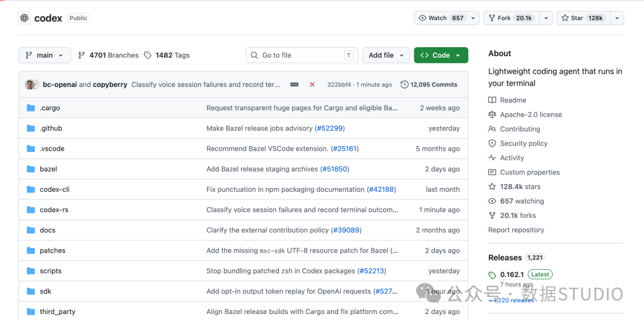Open pull request #25161 link

(x=345, y=148)
